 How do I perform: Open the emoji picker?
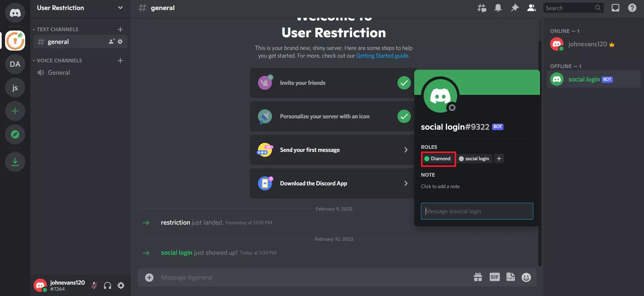[526, 277]
